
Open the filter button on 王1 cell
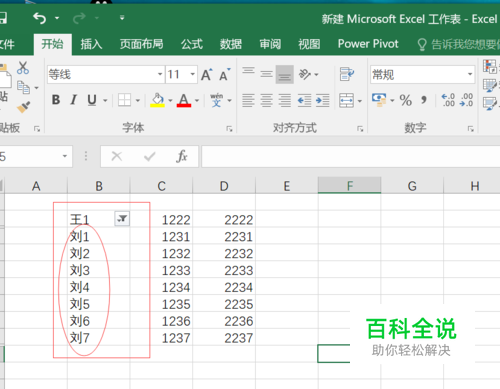click(x=122, y=219)
